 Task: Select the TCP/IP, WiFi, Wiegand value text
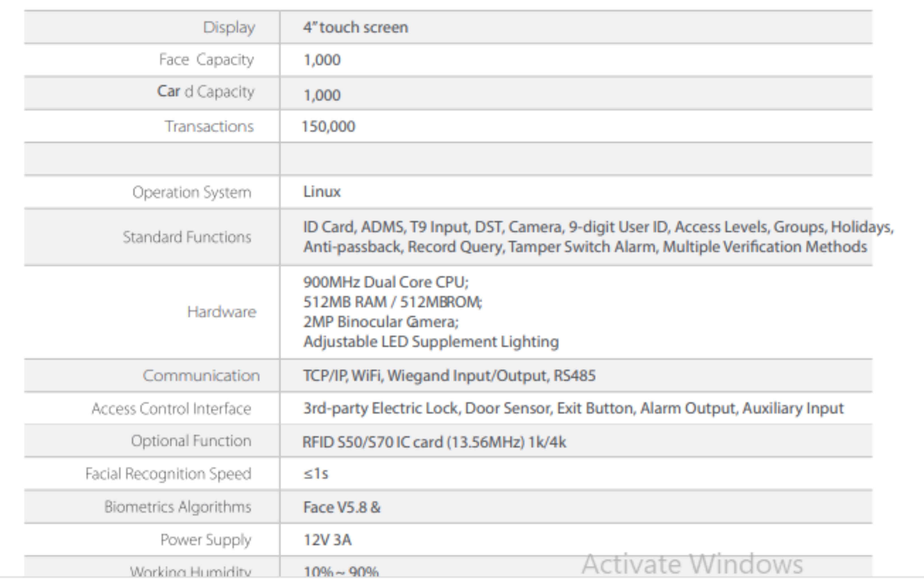pyautogui.click(x=449, y=376)
